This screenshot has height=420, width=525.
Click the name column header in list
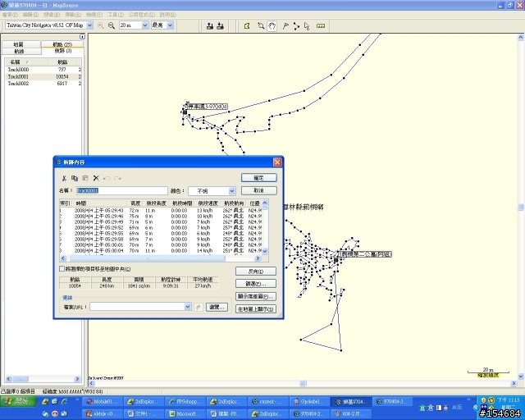point(26,62)
